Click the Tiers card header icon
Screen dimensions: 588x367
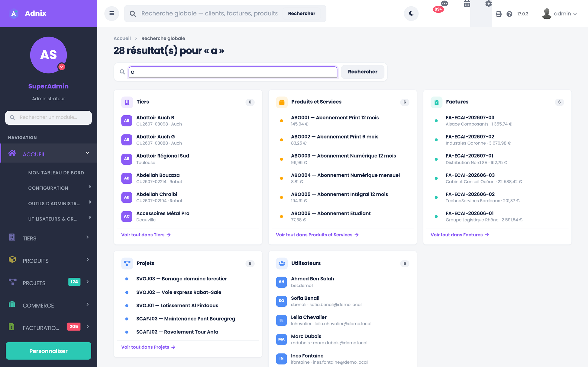tap(127, 102)
